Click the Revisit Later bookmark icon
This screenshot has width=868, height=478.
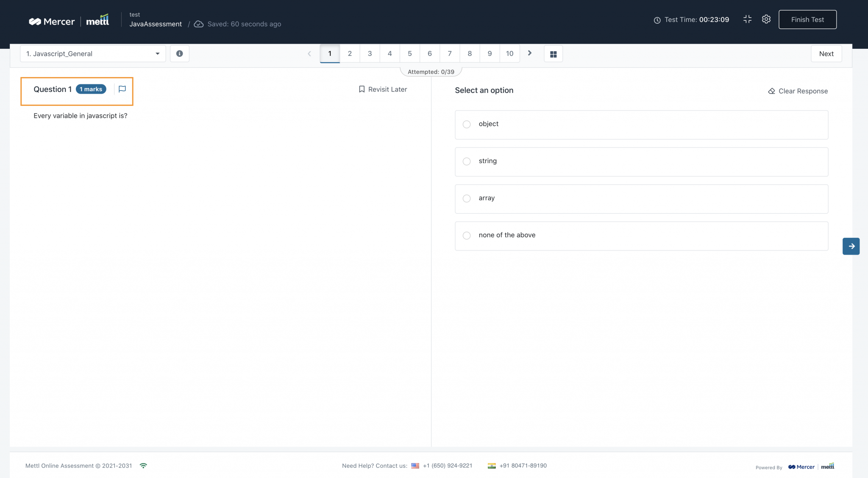click(x=362, y=89)
